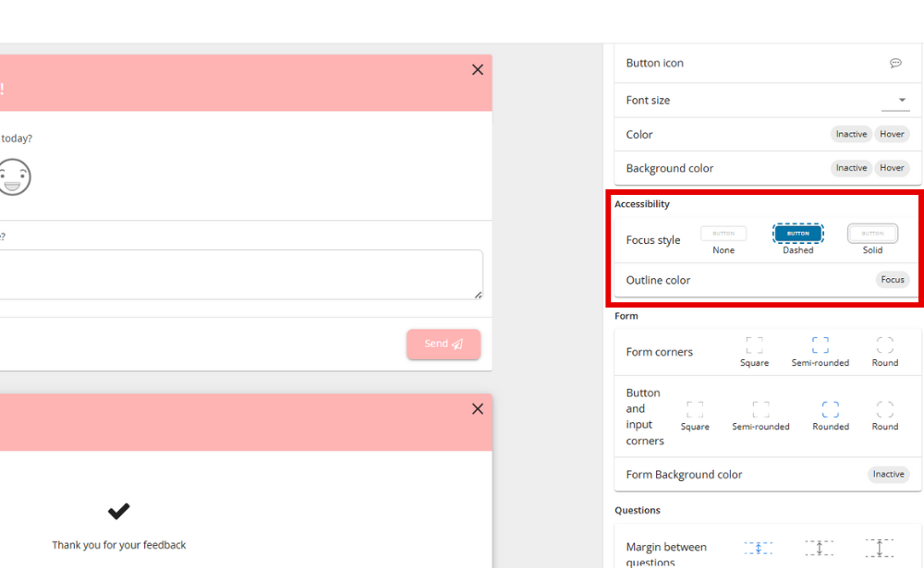Set Background color Inactive state
The image size is (924, 568).
tap(851, 168)
